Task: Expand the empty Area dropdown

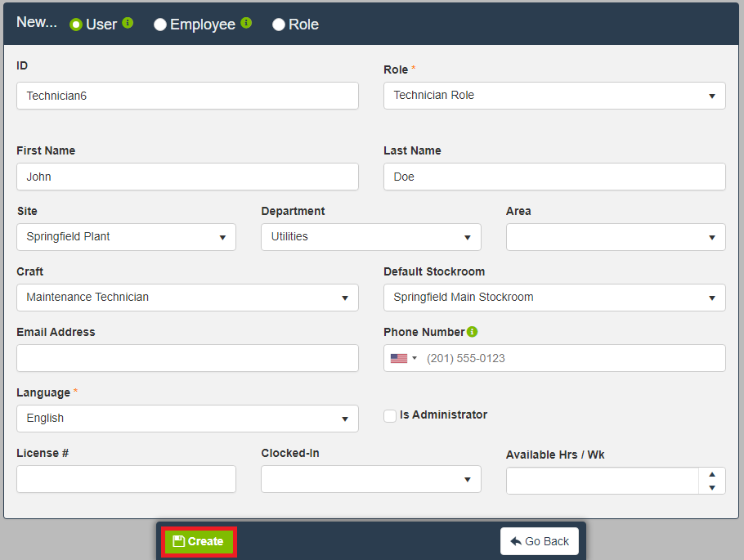Action: tap(615, 237)
